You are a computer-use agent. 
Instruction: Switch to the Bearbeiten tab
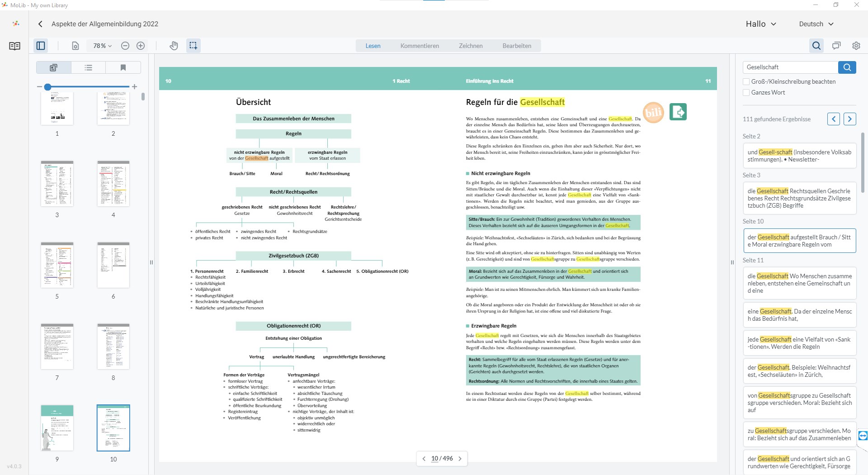click(x=517, y=46)
